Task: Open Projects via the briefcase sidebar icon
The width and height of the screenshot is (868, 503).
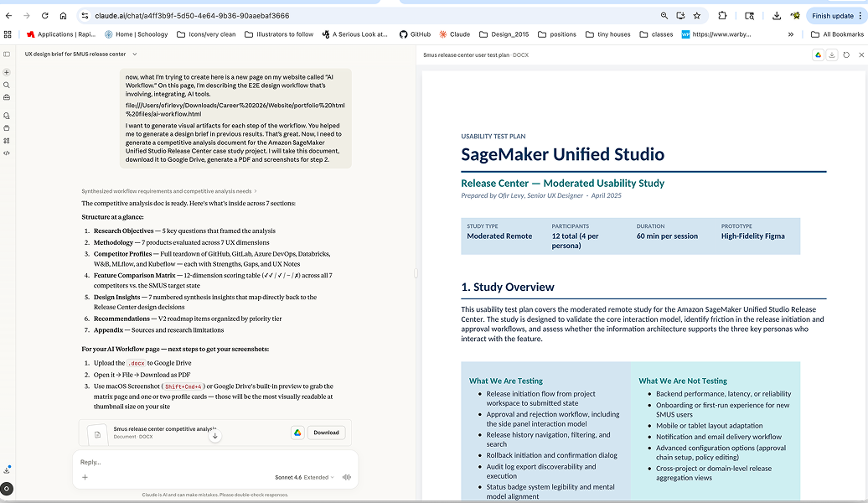Action: [7, 96]
